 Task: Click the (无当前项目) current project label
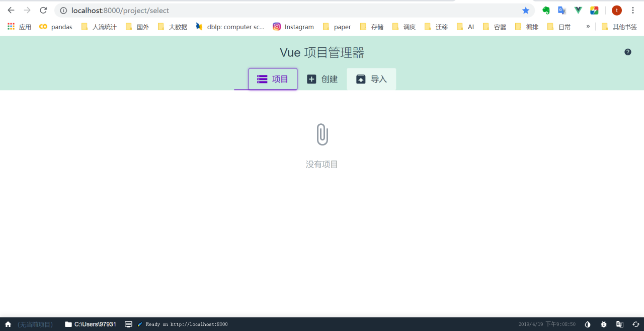[35, 324]
